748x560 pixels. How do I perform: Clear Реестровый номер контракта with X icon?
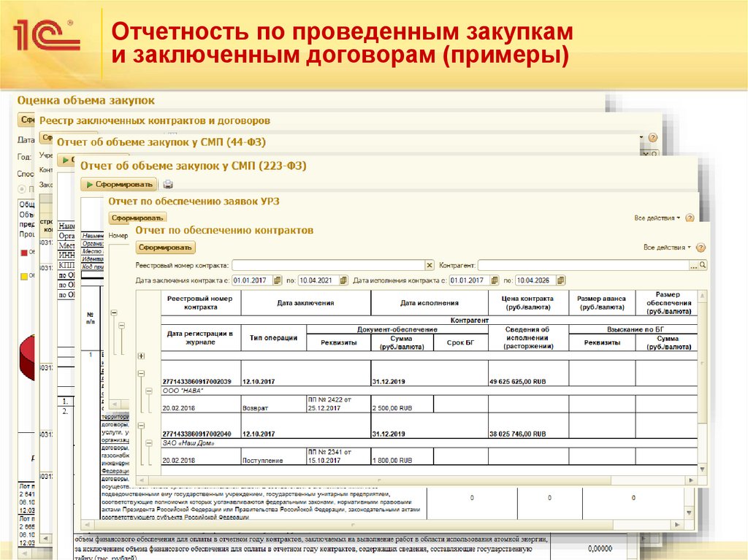(x=431, y=263)
